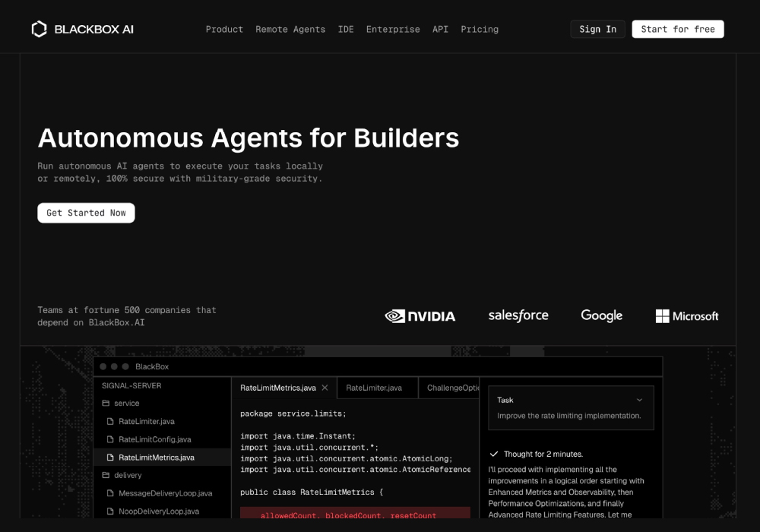Open the Product menu

[224, 30]
